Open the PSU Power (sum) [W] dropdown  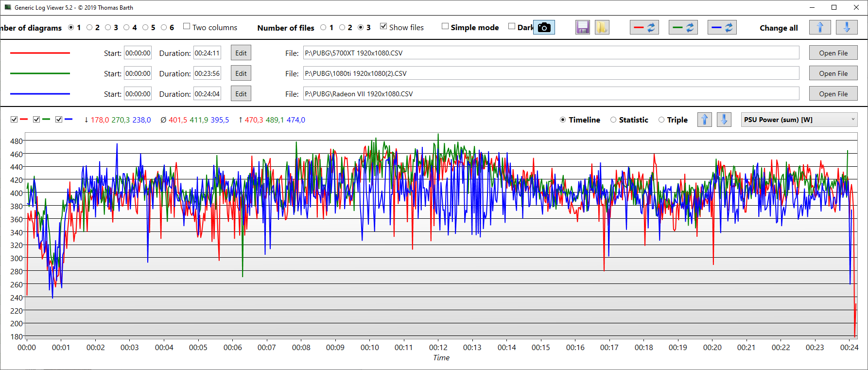[799, 120]
